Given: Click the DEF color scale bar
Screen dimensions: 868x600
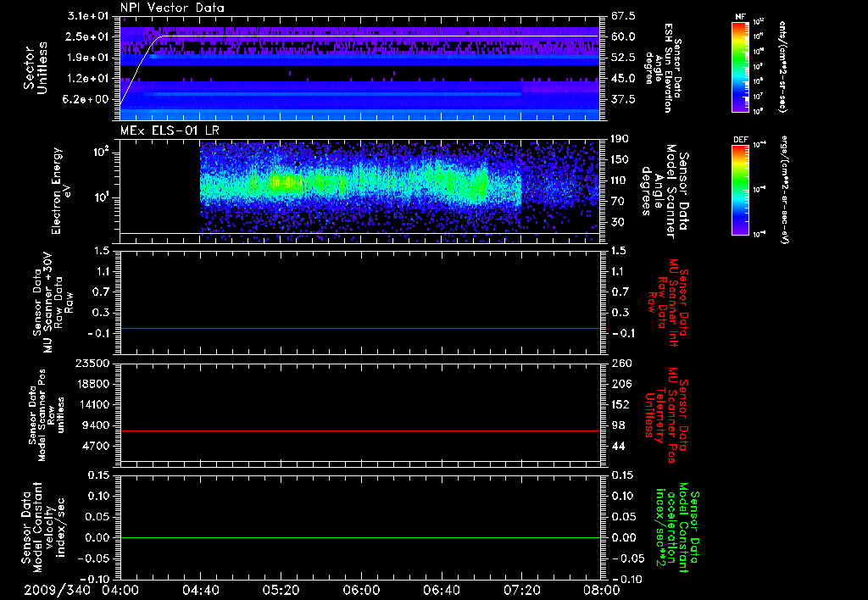Looking at the screenshot, I should (741, 190).
